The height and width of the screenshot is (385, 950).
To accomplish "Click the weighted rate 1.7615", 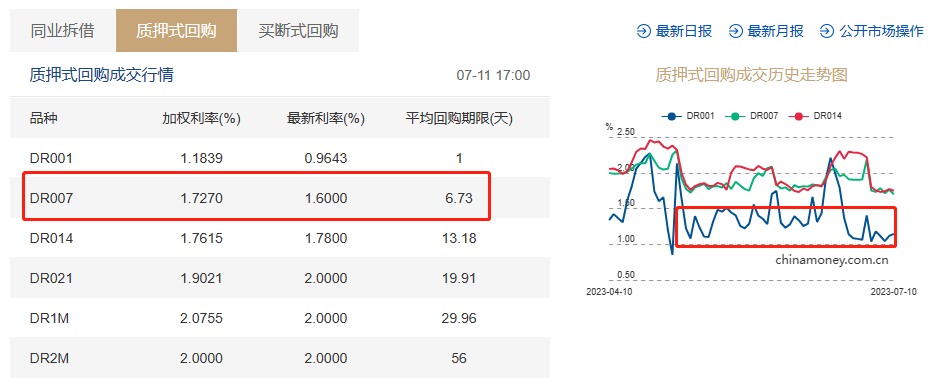I will tap(202, 238).
